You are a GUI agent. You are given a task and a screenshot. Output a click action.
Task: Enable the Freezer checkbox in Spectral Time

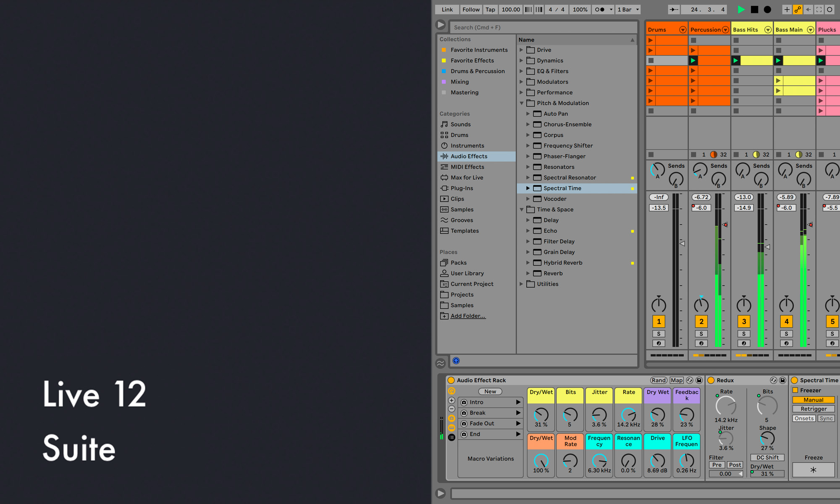pyautogui.click(x=795, y=390)
